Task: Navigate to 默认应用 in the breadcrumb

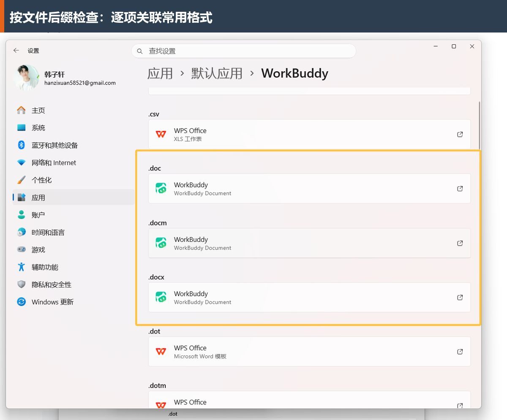Action: click(217, 73)
